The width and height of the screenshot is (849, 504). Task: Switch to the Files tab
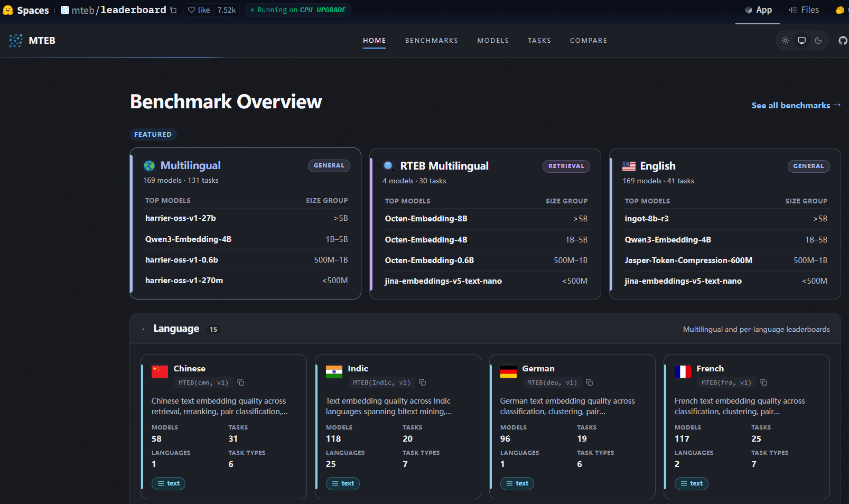804,10
